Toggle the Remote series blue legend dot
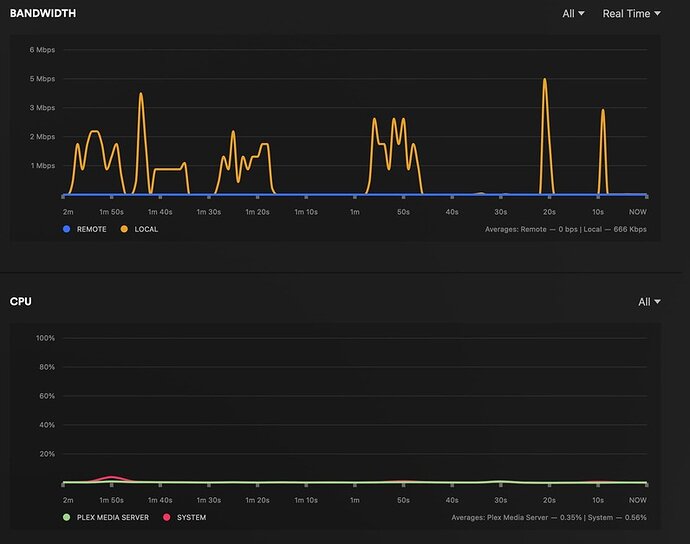Screen dimensions: 690x544 [66, 229]
